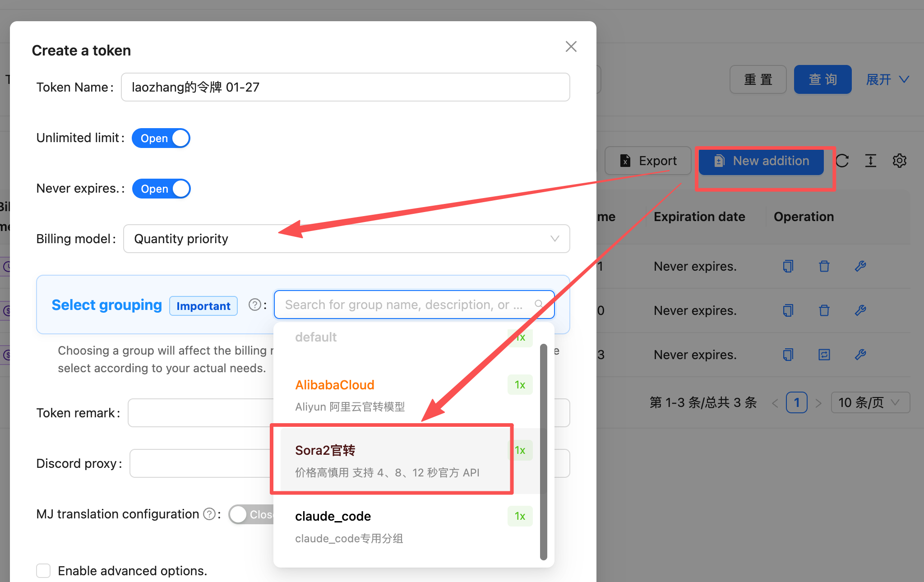Open wrench settings for the third token

(860, 355)
